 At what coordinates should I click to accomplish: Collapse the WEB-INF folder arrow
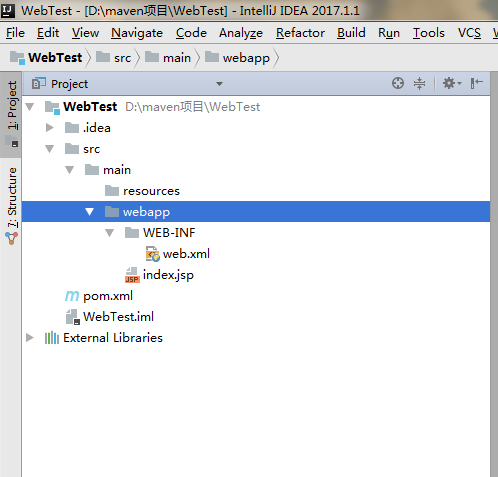[x=110, y=233]
